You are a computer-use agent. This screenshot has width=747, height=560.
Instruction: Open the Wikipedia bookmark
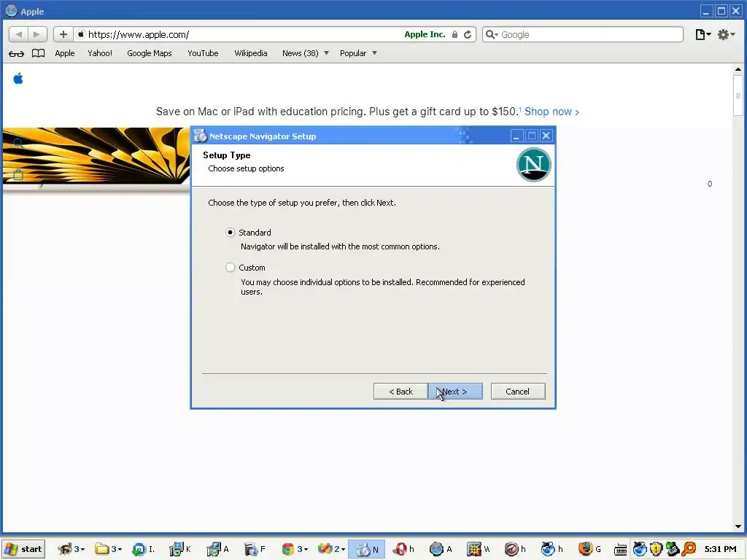click(251, 53)
